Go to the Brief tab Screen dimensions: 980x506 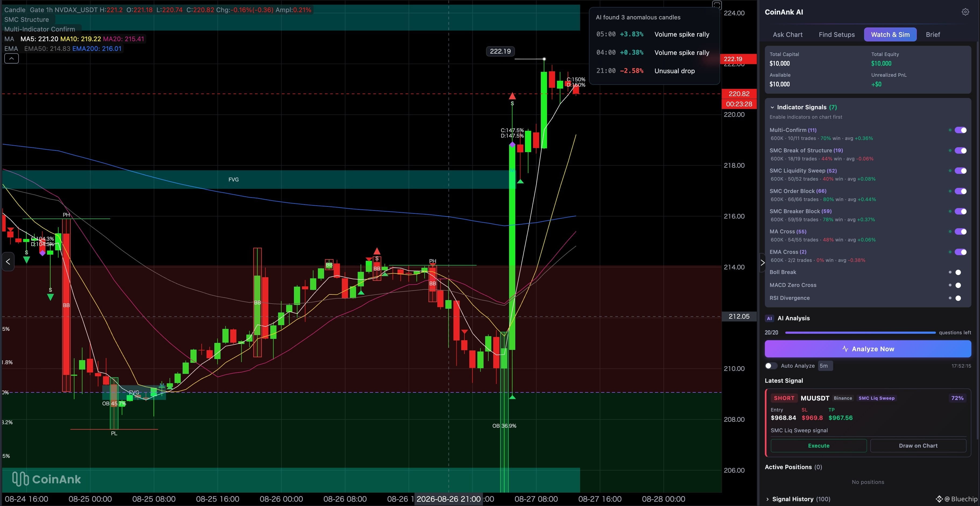933,35
